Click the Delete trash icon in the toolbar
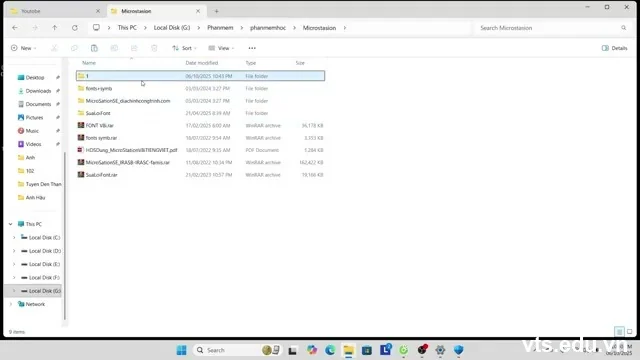Viewport: 640px width, 360px height. (x=154, y=48)
